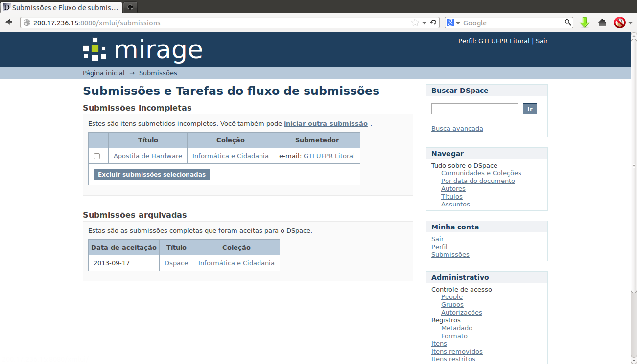This screenshot has height=364, width=637.
Task: Reload the page with the refresh icon
Action: click(433, 23)
